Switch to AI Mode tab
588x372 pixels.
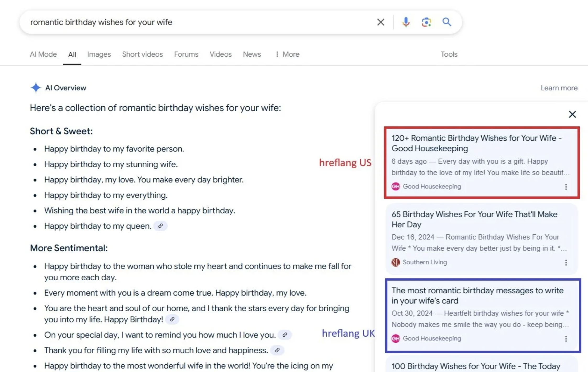43,54
